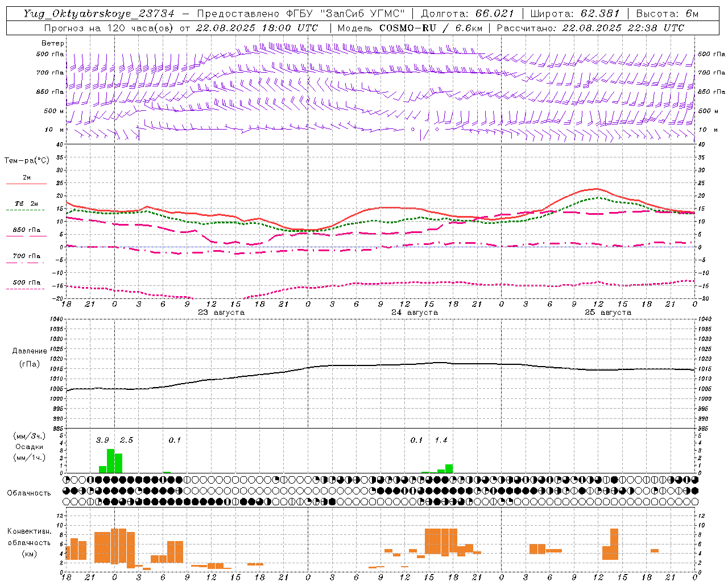Click the Облачность cloud cover label

29,493
